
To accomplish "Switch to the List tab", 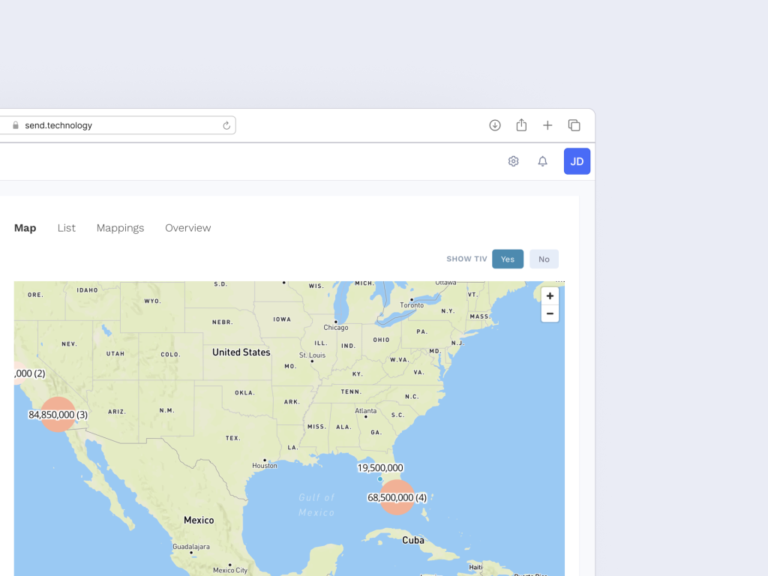I will pos(66,228).
